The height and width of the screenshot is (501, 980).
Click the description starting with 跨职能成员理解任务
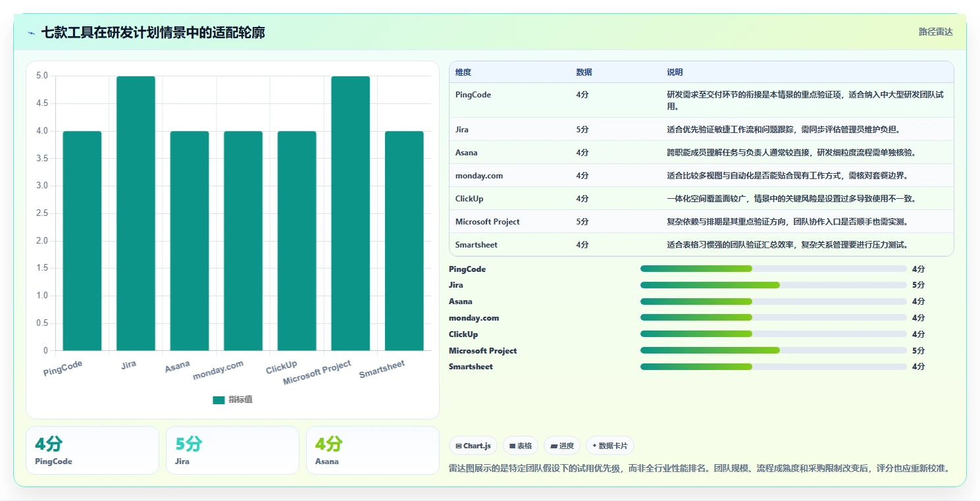point(791,153)
